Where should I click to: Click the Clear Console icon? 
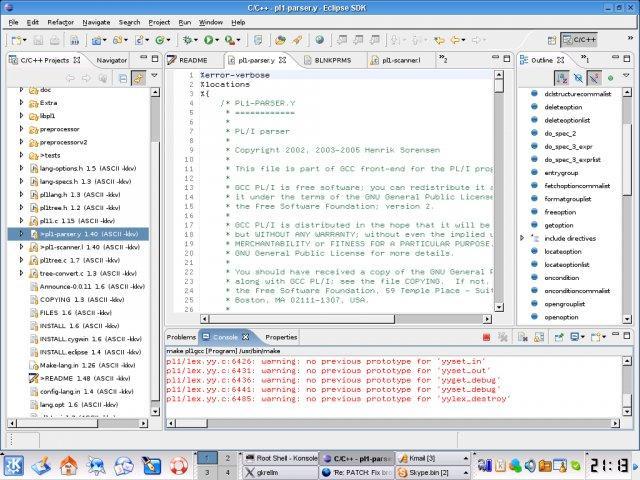522,337
